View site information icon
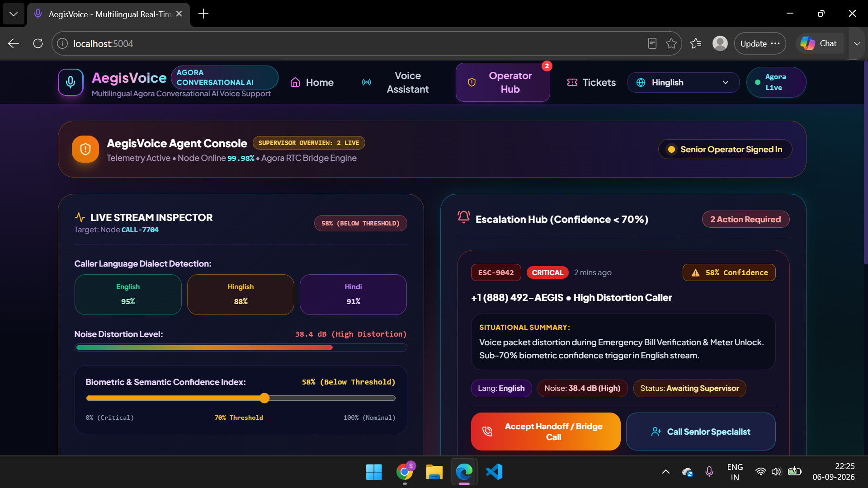868x488 pixels. pos(62,43)
